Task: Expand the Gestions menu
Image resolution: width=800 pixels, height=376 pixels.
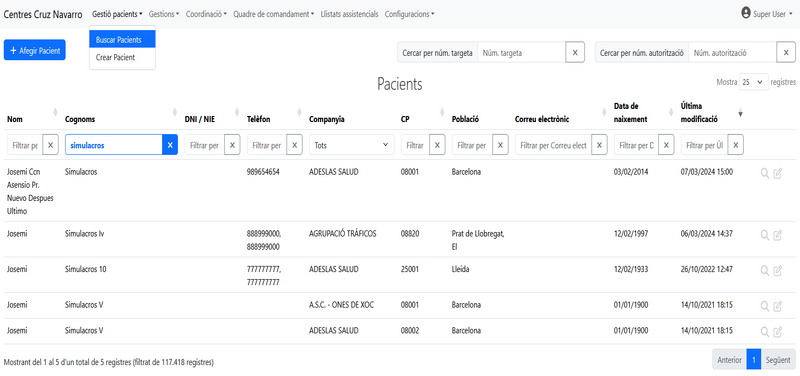Action: [164, 14]
